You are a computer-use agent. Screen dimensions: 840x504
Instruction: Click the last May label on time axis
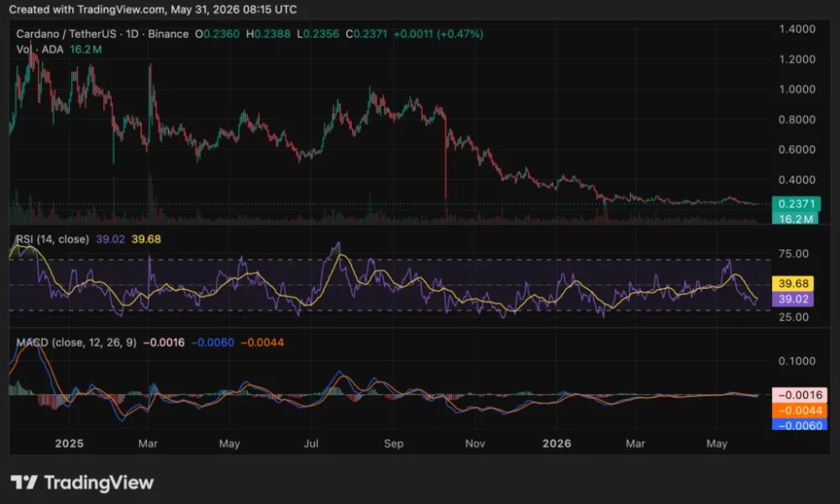(717, 444)
